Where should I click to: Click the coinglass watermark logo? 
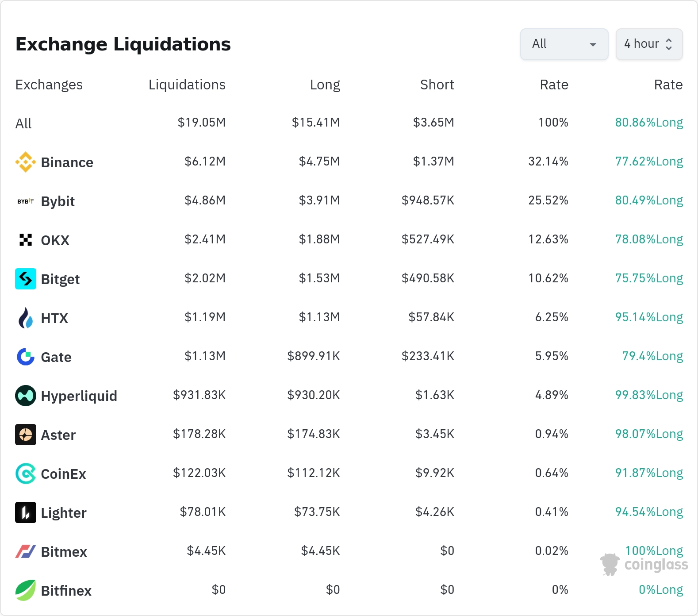644,565
